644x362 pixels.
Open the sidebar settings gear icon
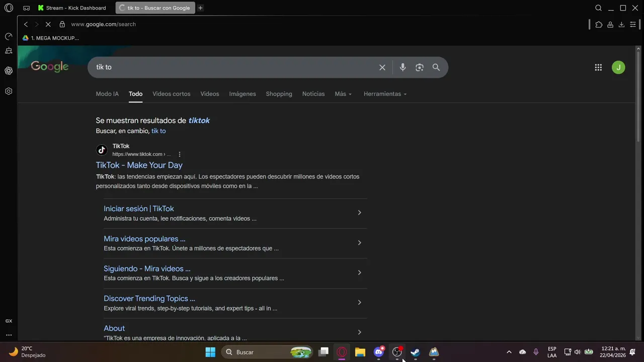click(9, 92)
